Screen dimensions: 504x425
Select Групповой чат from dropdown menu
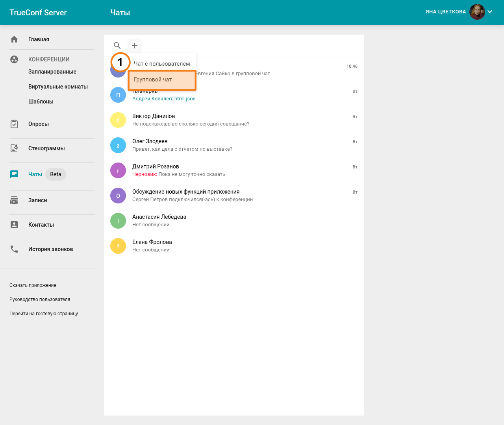[162, 80]
